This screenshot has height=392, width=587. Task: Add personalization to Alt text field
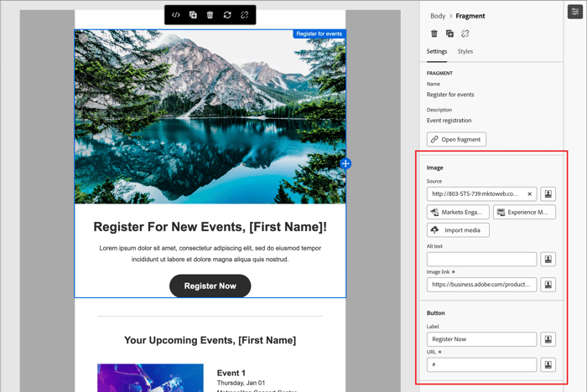[x=548, y=259]
